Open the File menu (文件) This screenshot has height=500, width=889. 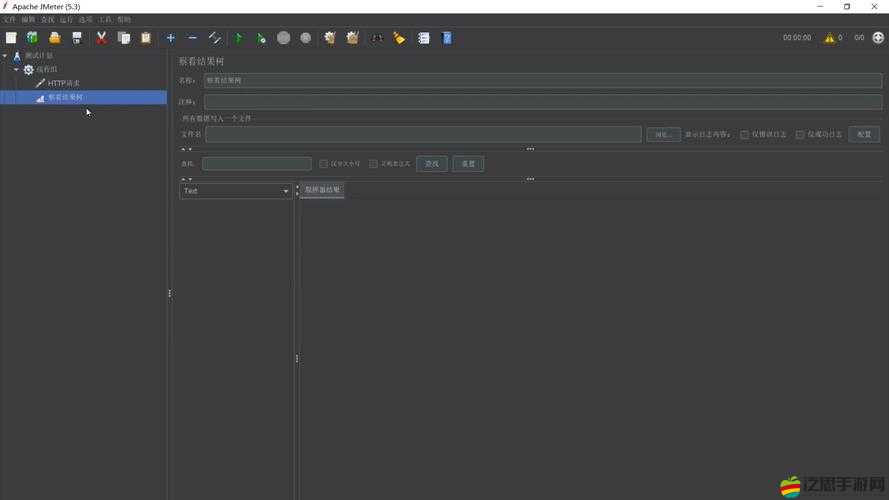click(x=9, y=19)
